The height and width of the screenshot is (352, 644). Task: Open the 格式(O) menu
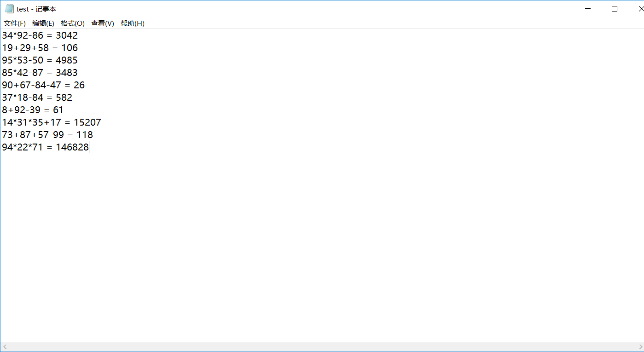(x=73, y=23)
